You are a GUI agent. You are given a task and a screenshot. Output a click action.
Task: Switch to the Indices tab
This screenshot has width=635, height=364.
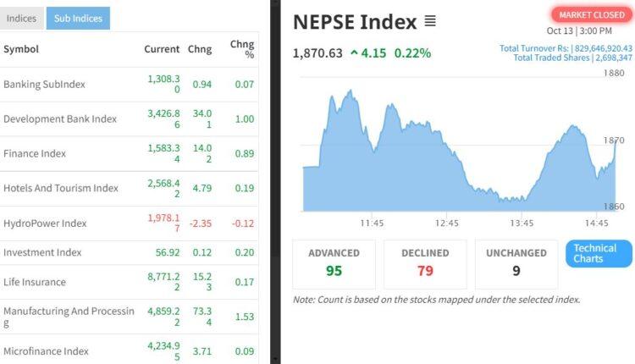click(x=22, y=18)
